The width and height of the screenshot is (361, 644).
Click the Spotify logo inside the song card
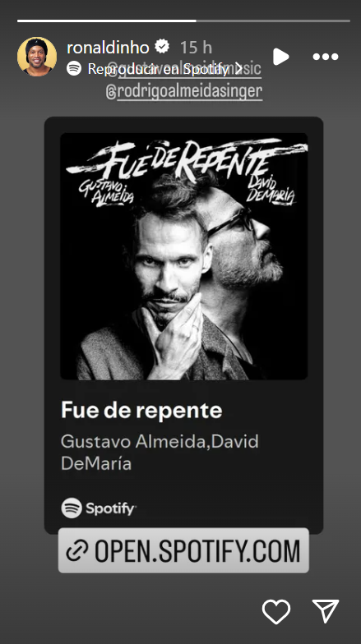click(99, 508)
